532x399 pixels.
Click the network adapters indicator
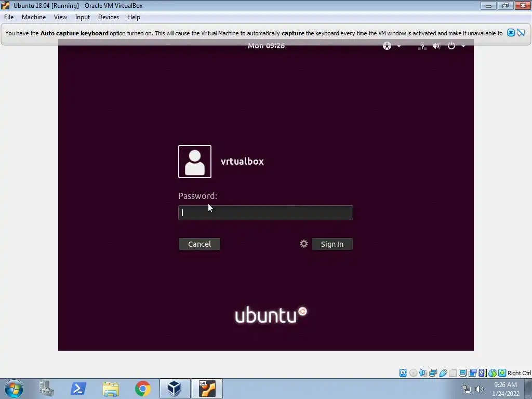coord(433,373)
